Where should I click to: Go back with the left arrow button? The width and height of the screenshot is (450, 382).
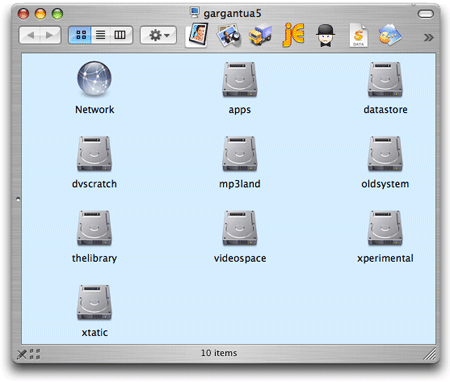pyautogui.click(x=30, y=35)
